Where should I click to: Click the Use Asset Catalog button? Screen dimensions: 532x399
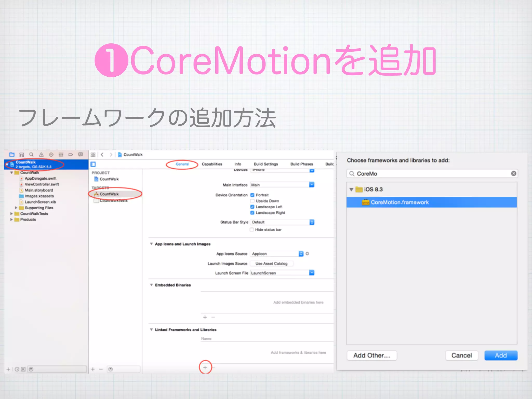[271, 263]
